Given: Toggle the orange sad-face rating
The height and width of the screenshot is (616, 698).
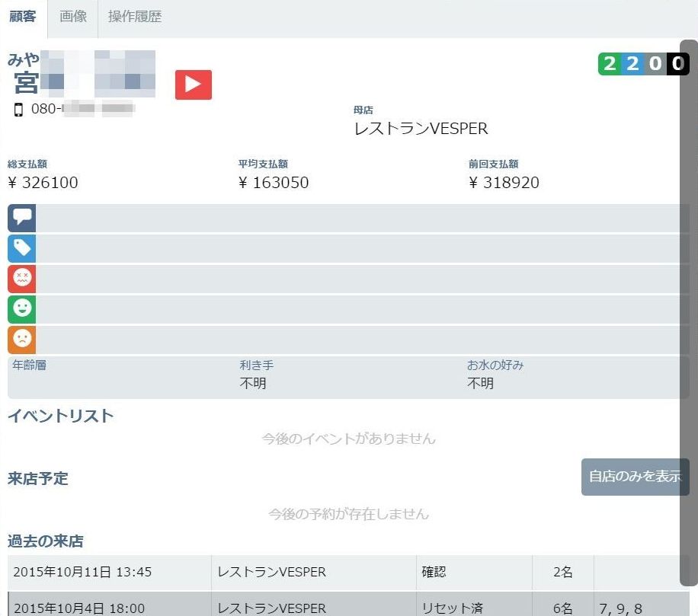Looking at the screenshot, I should tap(21, 340).
